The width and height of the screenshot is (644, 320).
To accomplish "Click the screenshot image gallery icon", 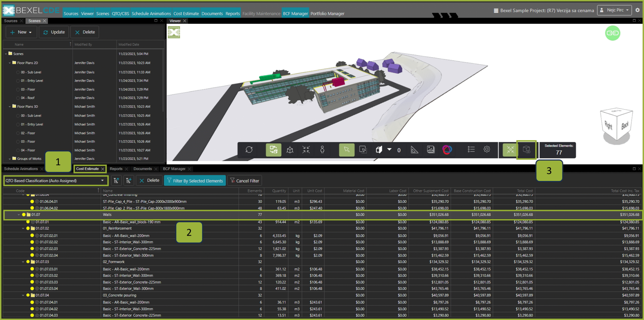I will pyautogui.click(x=431, y=150).
